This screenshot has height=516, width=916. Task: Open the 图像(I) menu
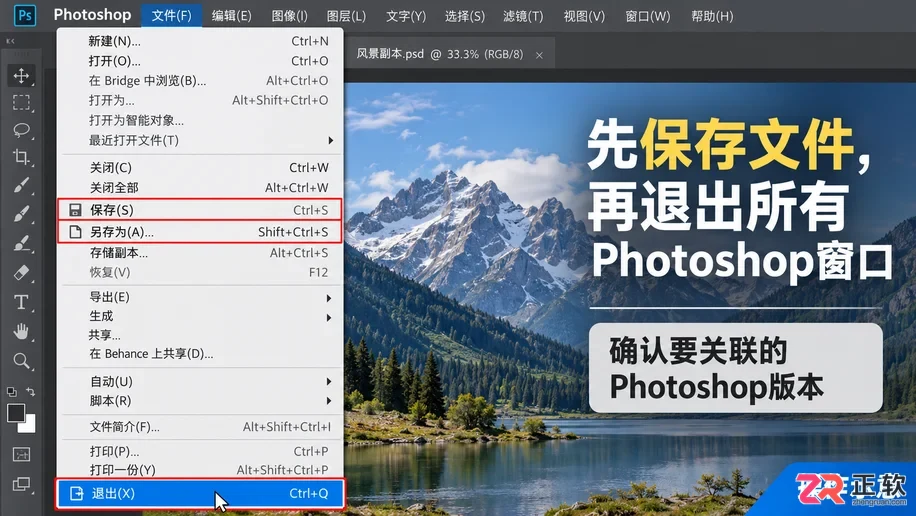289,16
